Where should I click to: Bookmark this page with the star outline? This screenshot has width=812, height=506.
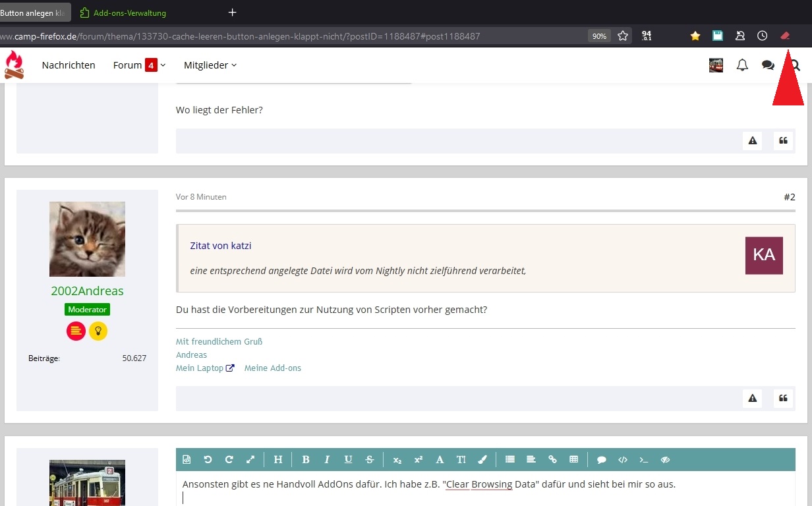click(623, 36)
